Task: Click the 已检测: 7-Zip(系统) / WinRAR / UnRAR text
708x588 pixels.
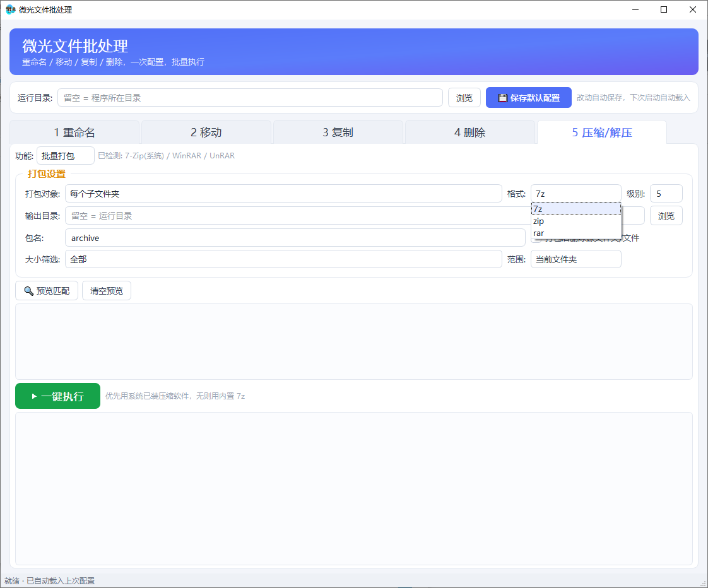Action: tap(166, 156)
